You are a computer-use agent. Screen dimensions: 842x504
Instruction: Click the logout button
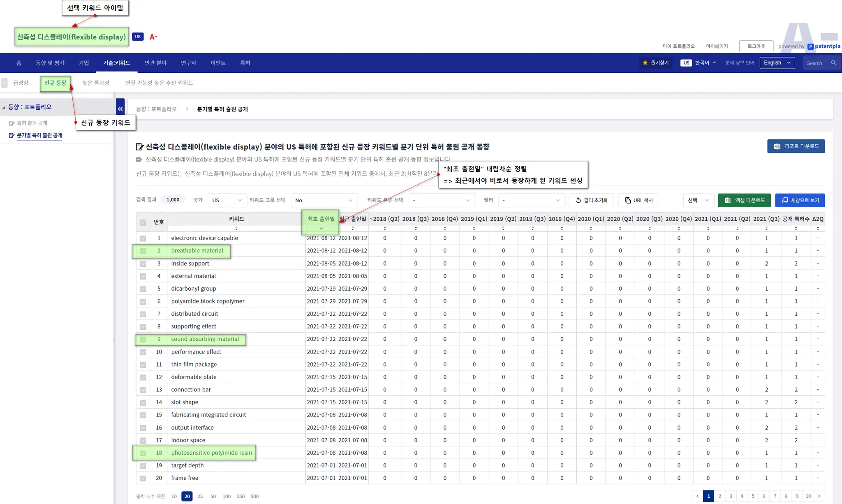756,46
